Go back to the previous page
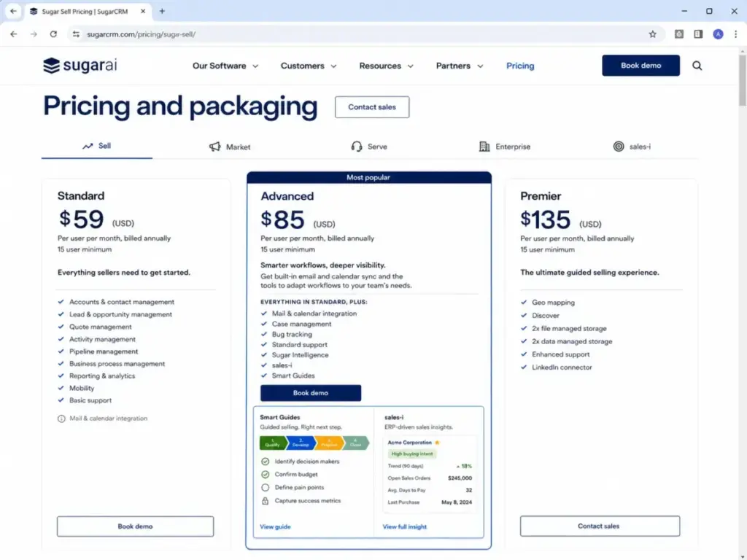Image resolution: width=747 pixels, height=560 pixels. coord(14,34)
